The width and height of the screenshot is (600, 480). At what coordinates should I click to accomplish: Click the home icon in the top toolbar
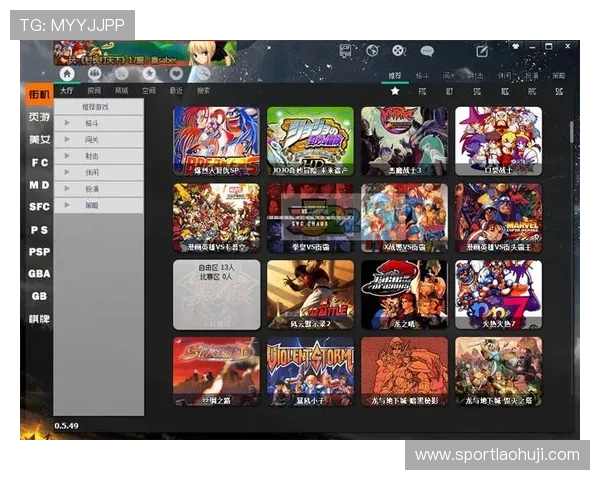67,73
